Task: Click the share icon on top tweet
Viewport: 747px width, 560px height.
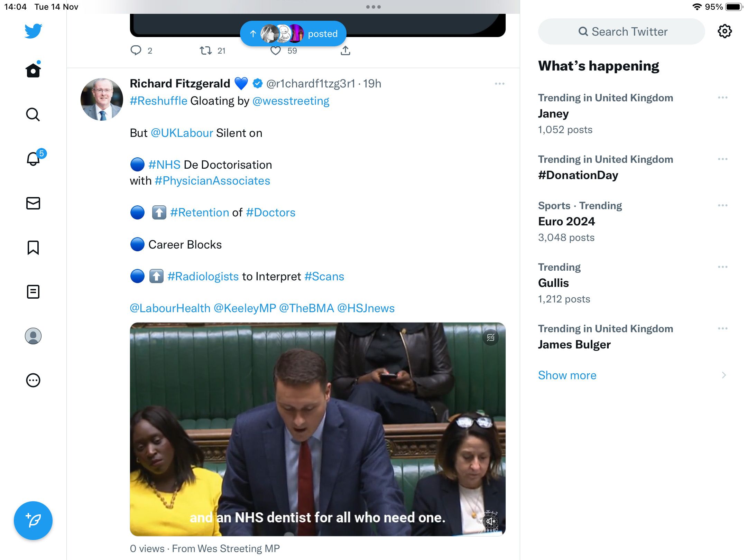Action: (345, 51)
